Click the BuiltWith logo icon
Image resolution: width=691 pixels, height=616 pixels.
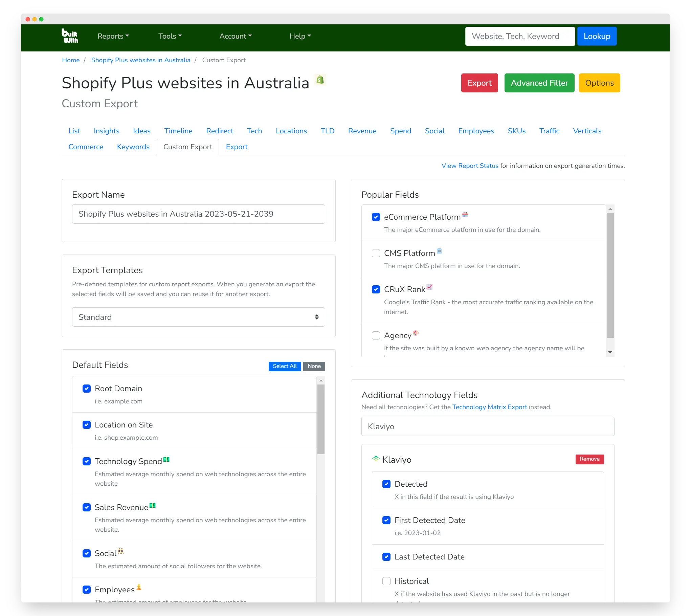[70, 36]
